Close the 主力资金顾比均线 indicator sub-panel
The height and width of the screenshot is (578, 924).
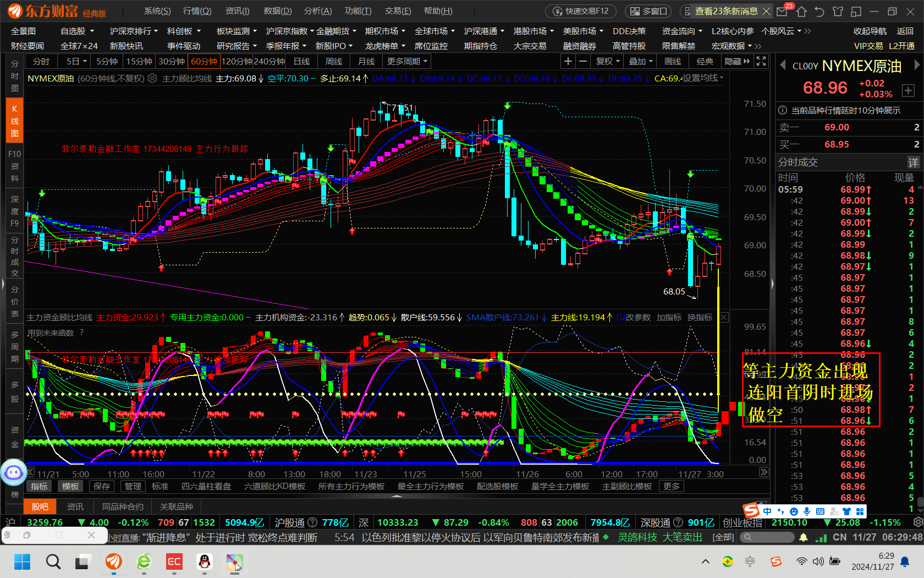click(724, 317)
